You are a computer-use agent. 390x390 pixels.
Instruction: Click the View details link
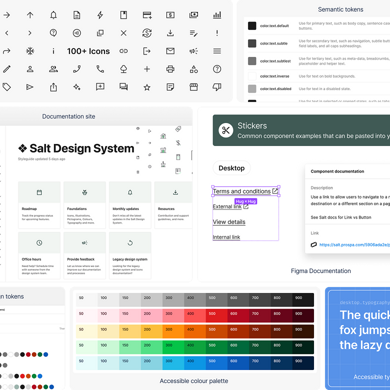(x=229, y=222)
